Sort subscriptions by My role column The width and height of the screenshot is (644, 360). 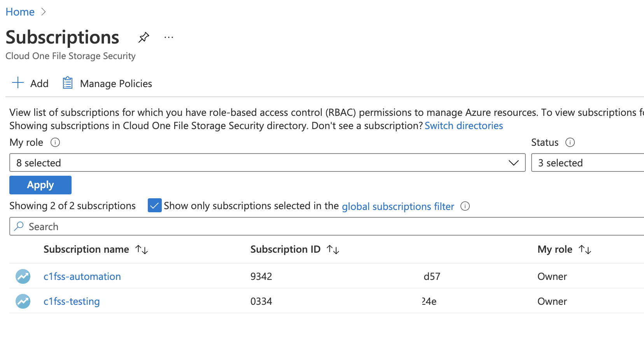584,250
